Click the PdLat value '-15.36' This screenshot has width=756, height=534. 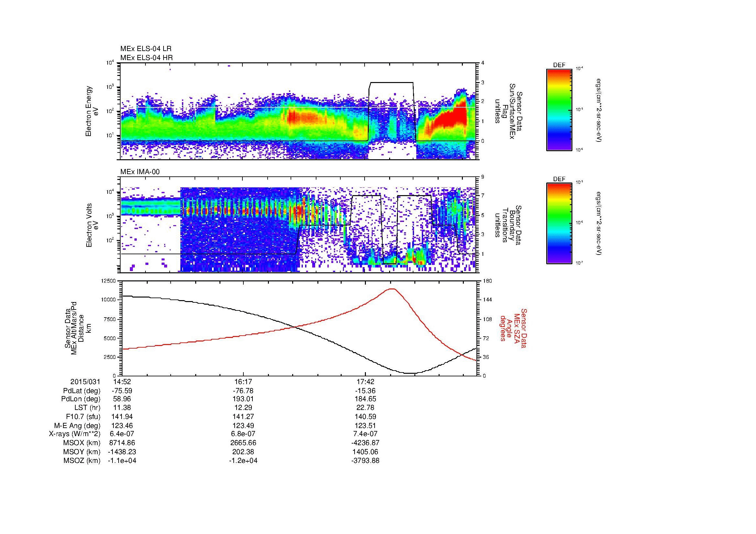366,391
